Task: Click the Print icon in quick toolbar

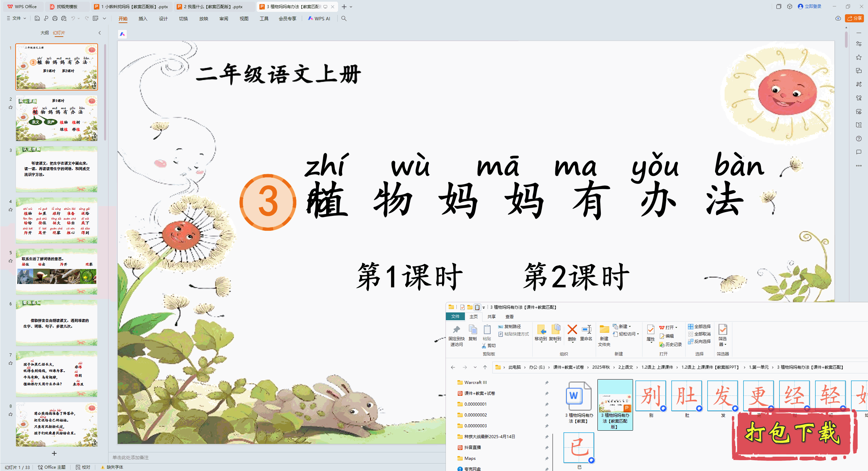Action: click(x=55, y=18)
